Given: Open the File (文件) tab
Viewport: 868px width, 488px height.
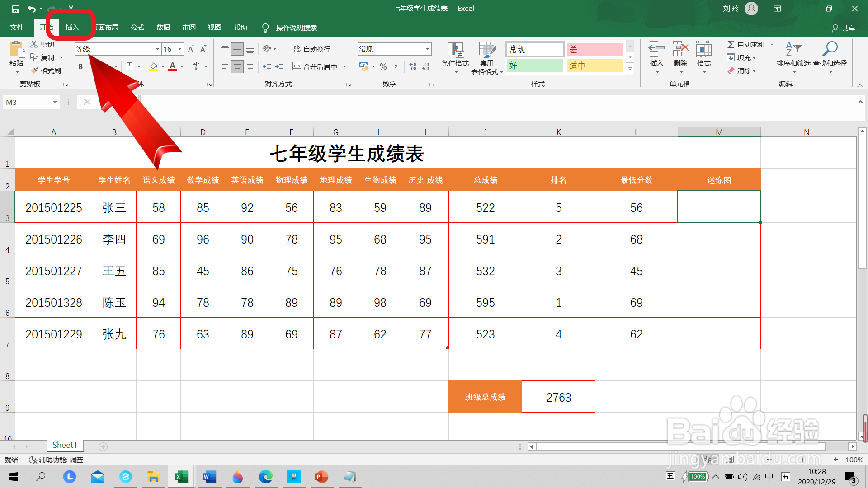Looking at the screenshot, I should (17, 28).
